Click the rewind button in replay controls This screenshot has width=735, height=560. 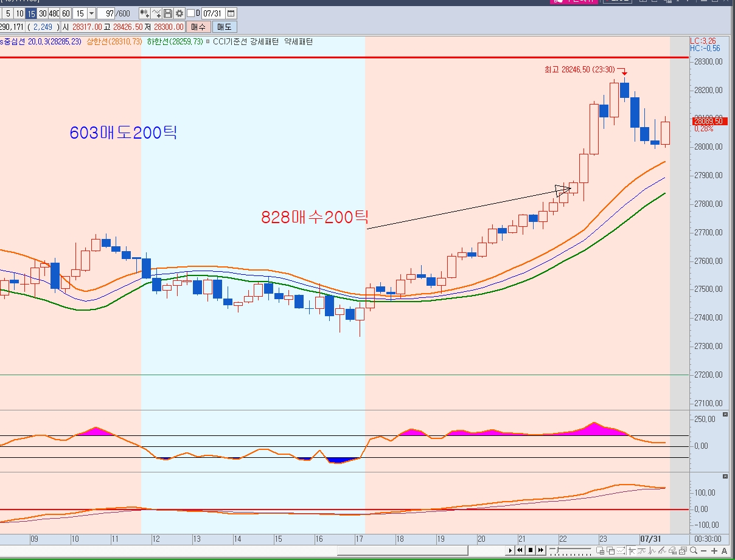click(x=520, y=550)
